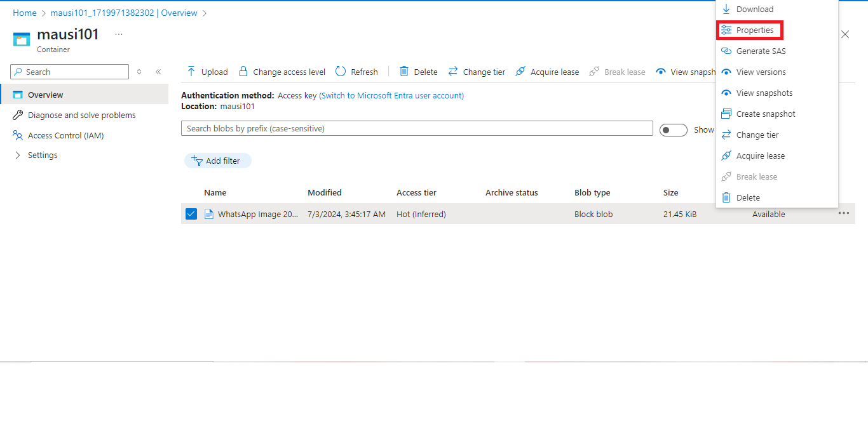Close the container blade with X
Screen dimensions: 868x424
[845, 34]
